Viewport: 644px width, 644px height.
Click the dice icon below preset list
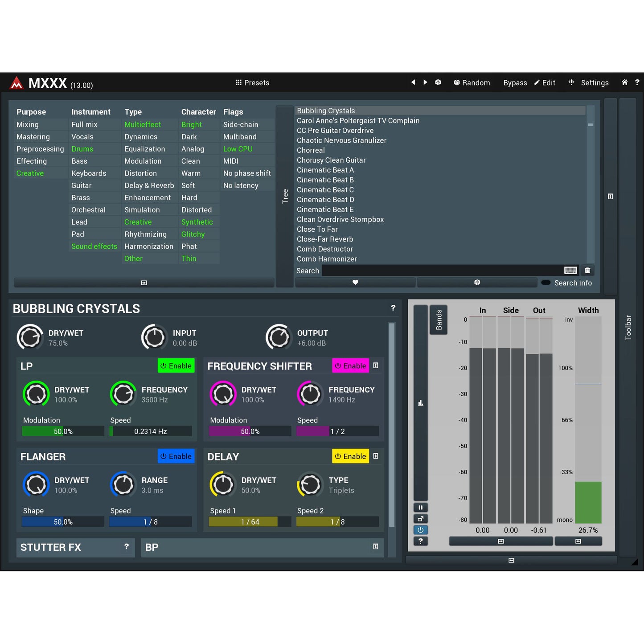click(477, 283)
